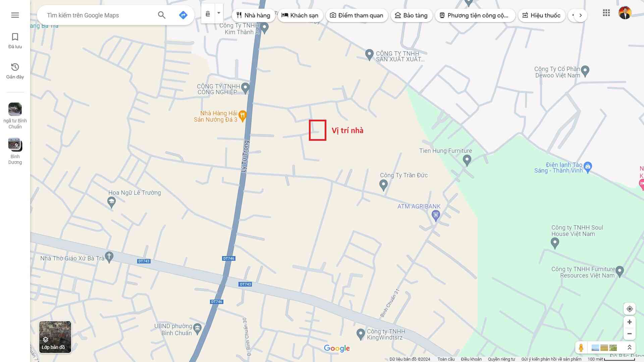Open the Google apps grid

pos(606,13)
